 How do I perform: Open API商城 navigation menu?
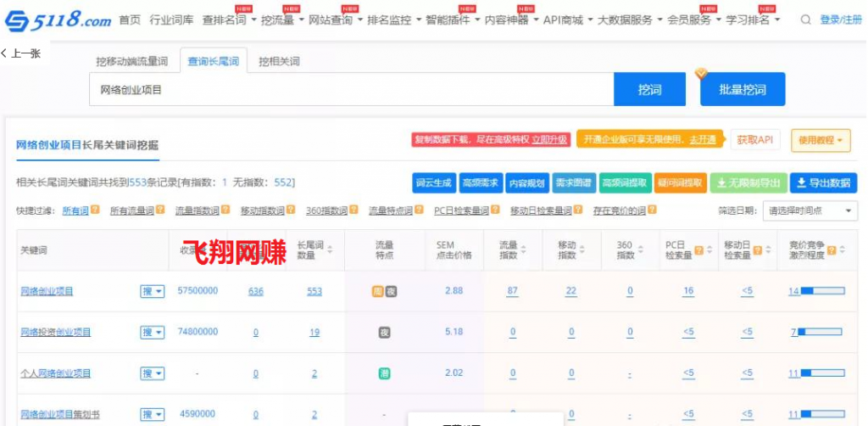tap(568, 20)
